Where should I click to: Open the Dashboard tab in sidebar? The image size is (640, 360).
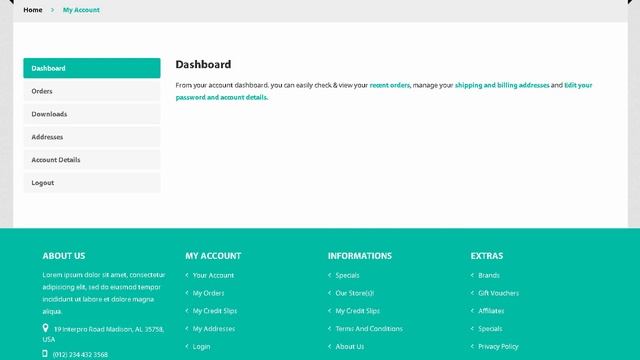click(92, 68)
